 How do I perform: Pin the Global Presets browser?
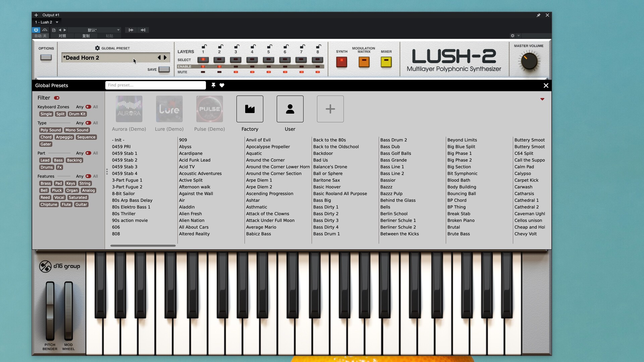[x=213, y=85]
